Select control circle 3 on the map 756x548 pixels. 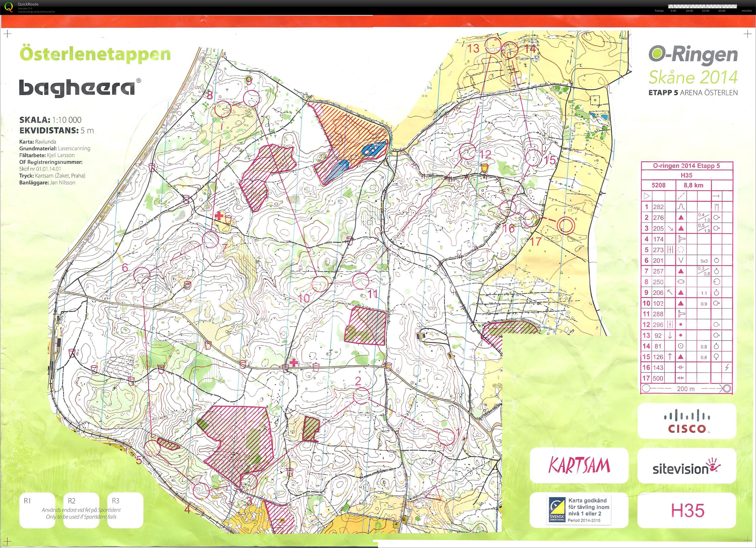pos(249,482)
